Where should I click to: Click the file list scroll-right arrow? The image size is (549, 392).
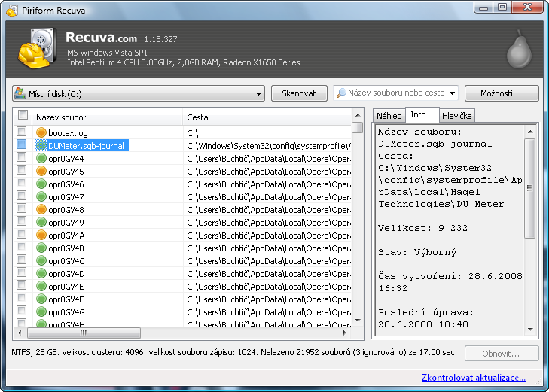tap(345, 333)
